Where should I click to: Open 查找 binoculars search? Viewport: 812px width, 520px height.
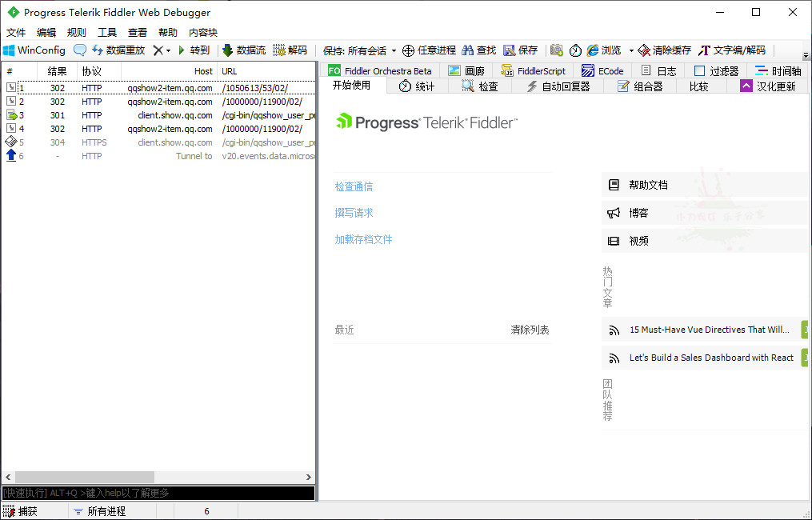pyautogui.click(x=479, y=50)
